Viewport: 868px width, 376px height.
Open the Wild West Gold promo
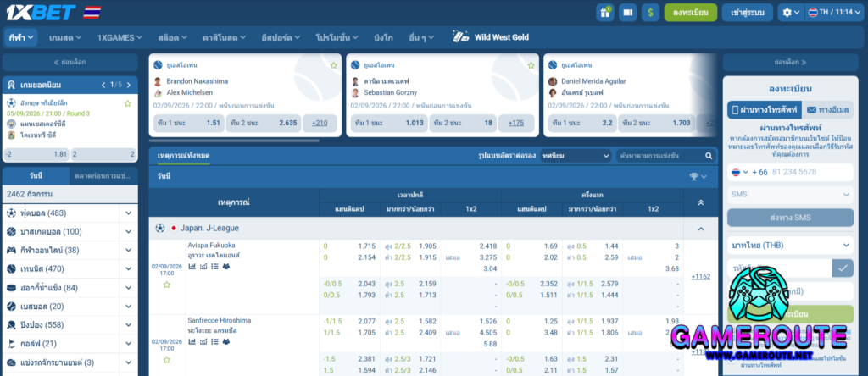point(491,37)
